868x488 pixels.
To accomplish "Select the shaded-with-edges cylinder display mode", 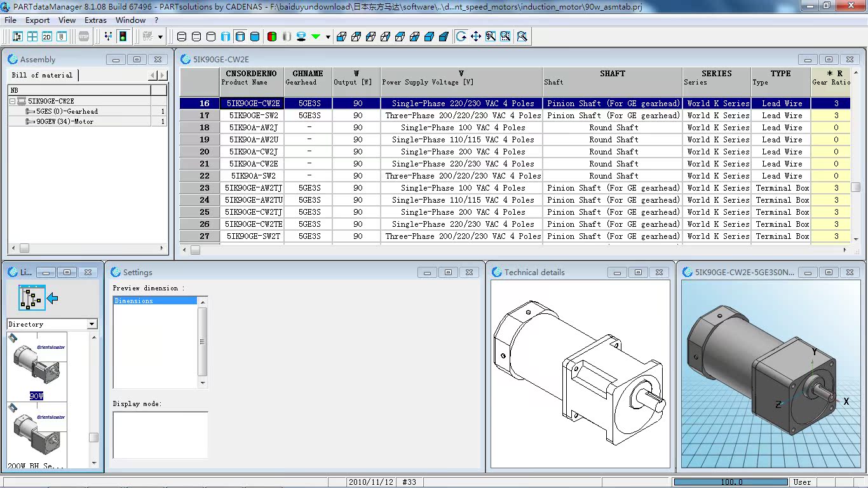I will [x=240, y=37].
